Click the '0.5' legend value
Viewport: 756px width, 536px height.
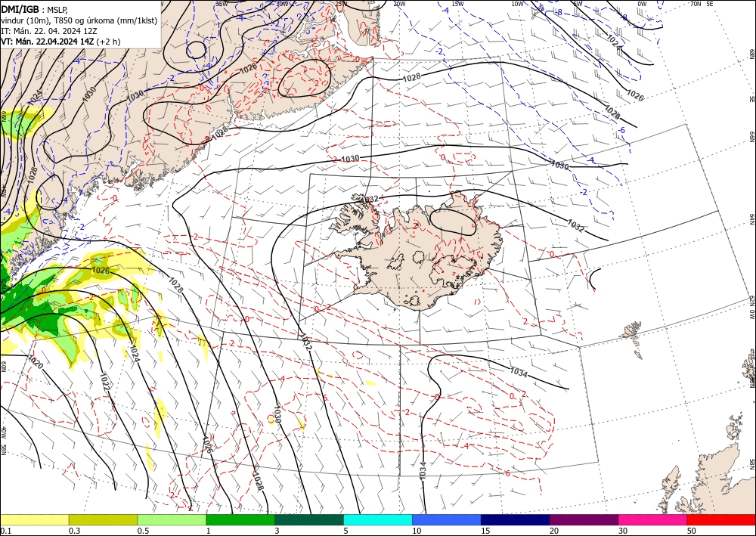coord(143,531)
